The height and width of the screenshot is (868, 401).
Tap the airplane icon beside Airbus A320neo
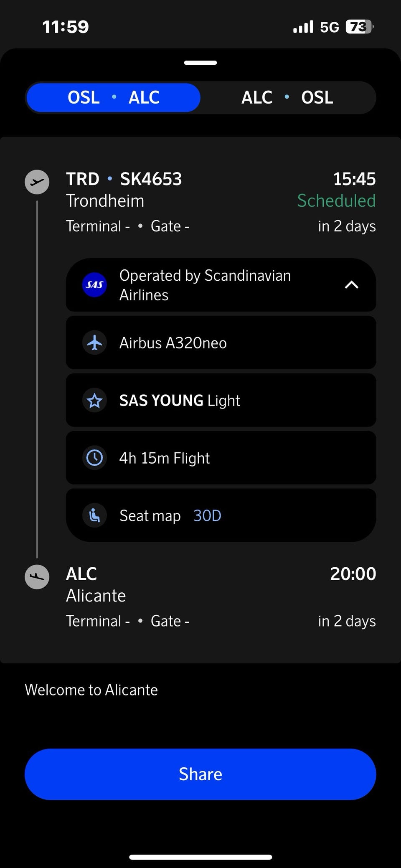click(94, 343)
